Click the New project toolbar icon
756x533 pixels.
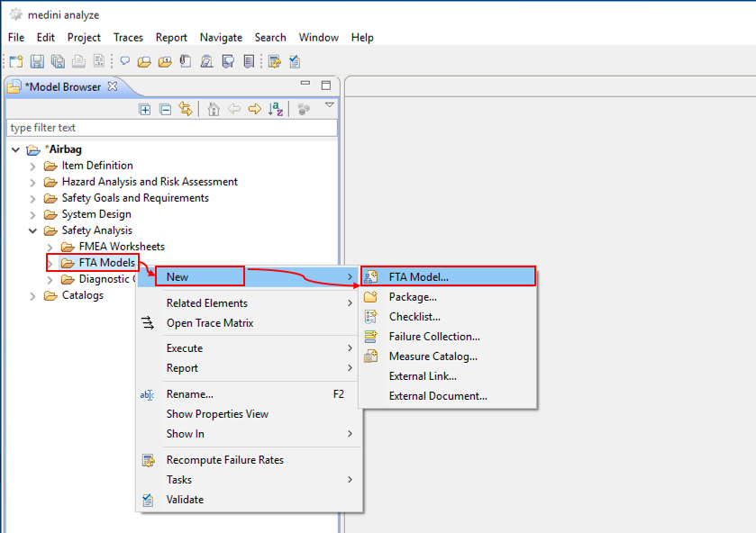click(x=16, y=61)
